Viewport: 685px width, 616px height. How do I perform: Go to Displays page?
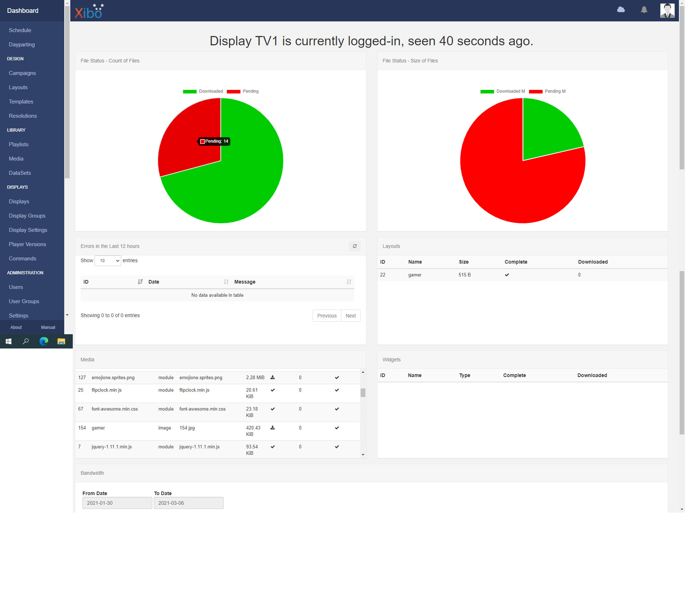pyautogui.click(x=19, y=202)
